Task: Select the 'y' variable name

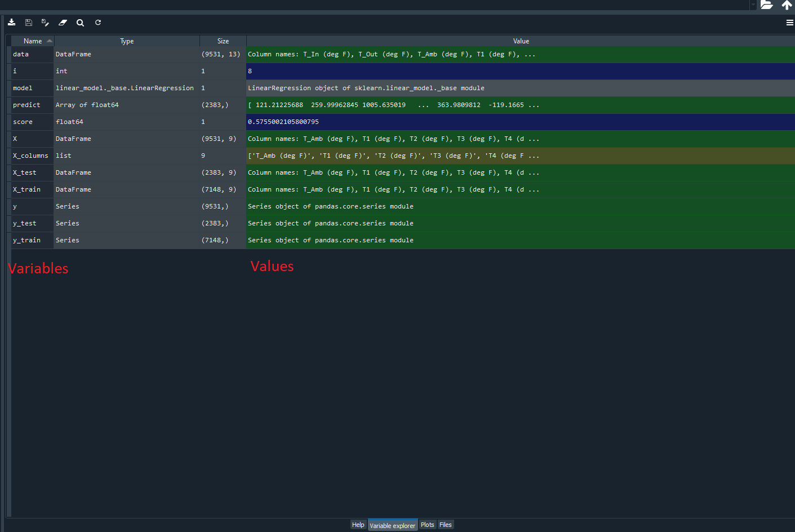Action: coord(15,207)
